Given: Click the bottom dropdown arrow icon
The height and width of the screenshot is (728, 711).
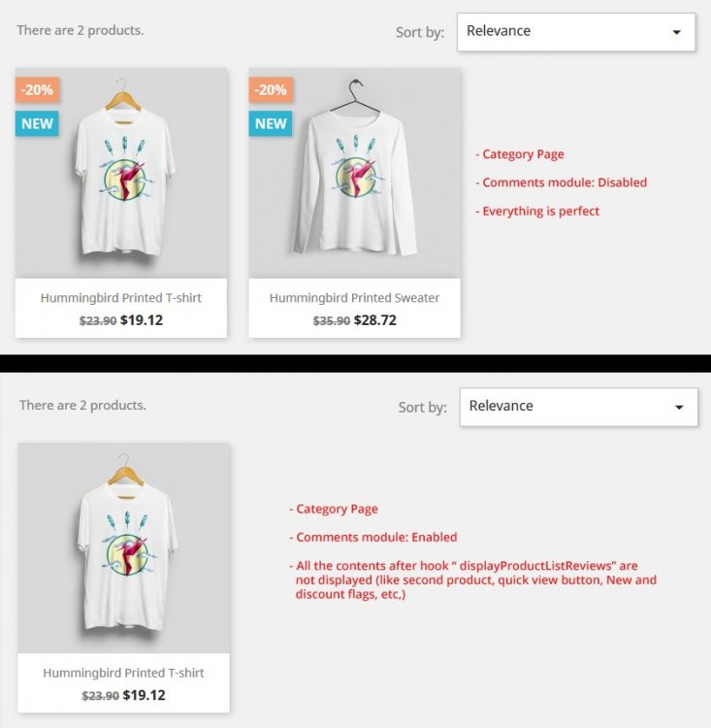Looking at the screenshot, I should click(x=679, y=407).
